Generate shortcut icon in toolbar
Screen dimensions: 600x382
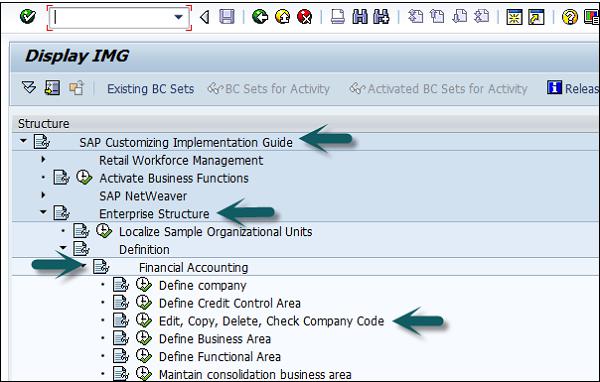click(536, 17)
